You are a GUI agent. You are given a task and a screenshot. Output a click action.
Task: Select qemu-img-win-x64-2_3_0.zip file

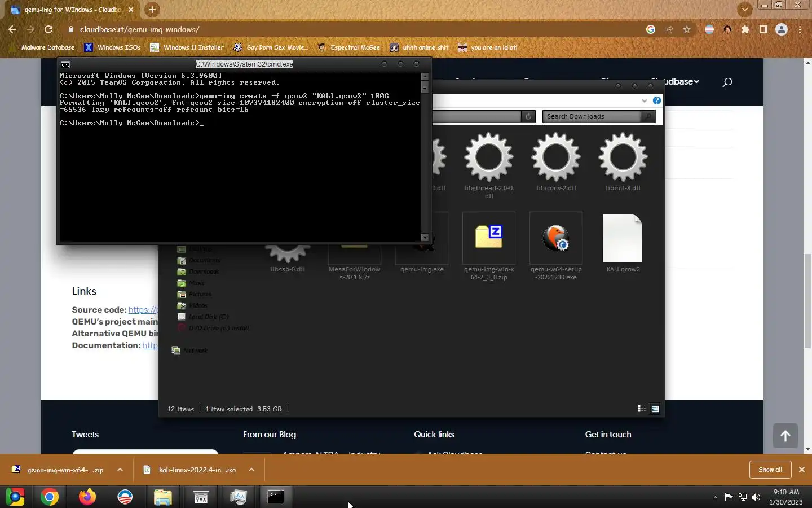point(489,247)
